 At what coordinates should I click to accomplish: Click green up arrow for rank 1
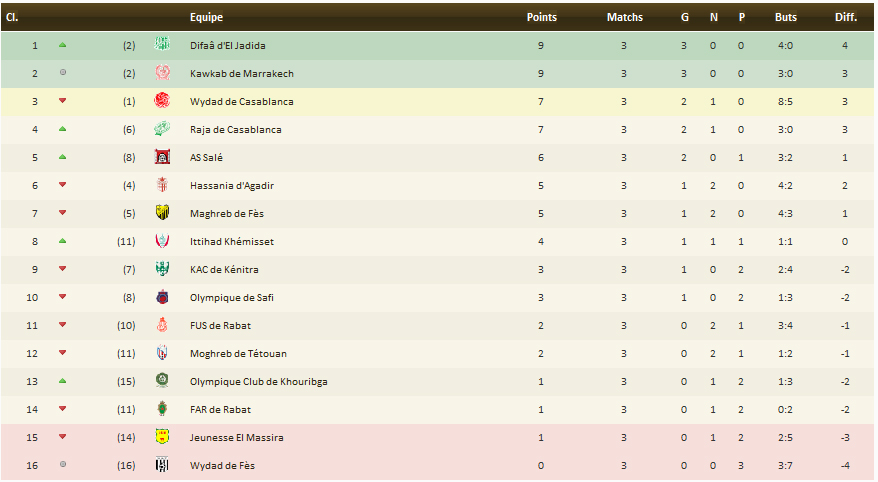63,45
